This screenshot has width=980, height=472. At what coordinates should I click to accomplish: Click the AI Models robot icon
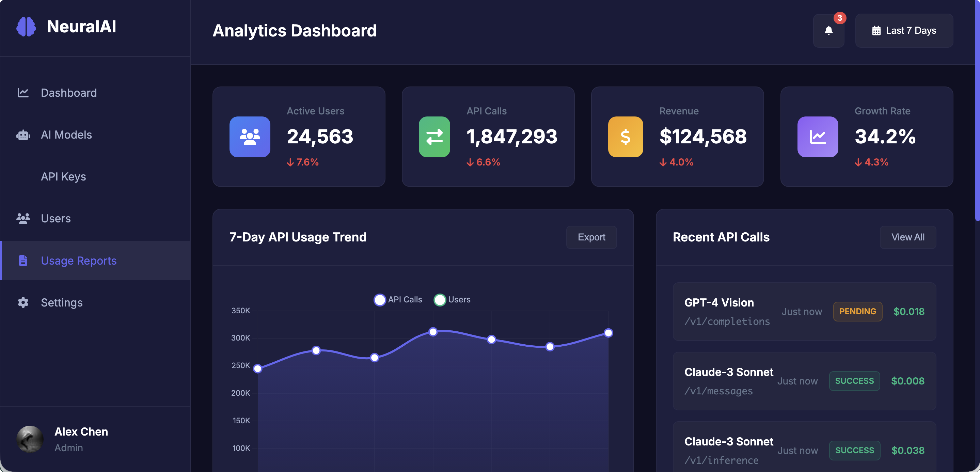click(x=23, y=135)
